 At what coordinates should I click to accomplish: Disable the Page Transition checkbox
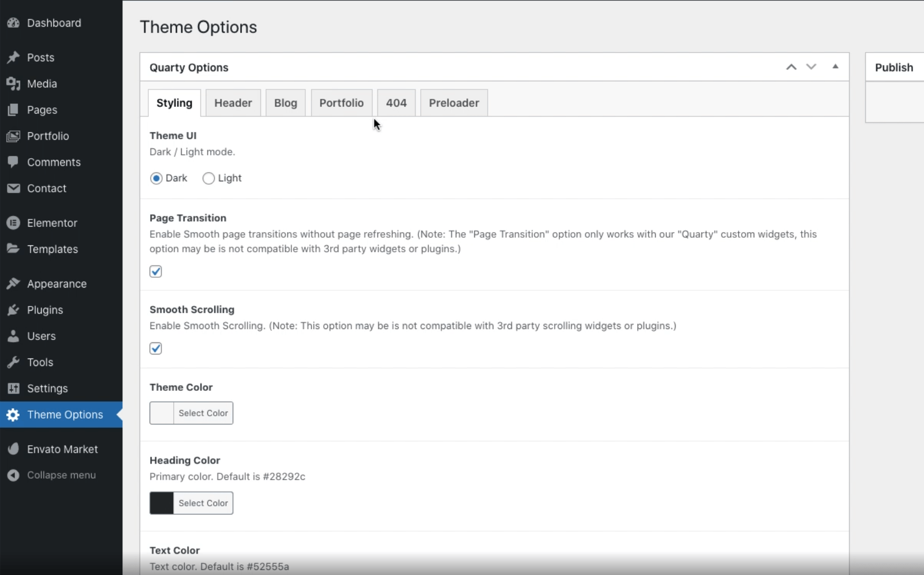click(x=156, y=271)
